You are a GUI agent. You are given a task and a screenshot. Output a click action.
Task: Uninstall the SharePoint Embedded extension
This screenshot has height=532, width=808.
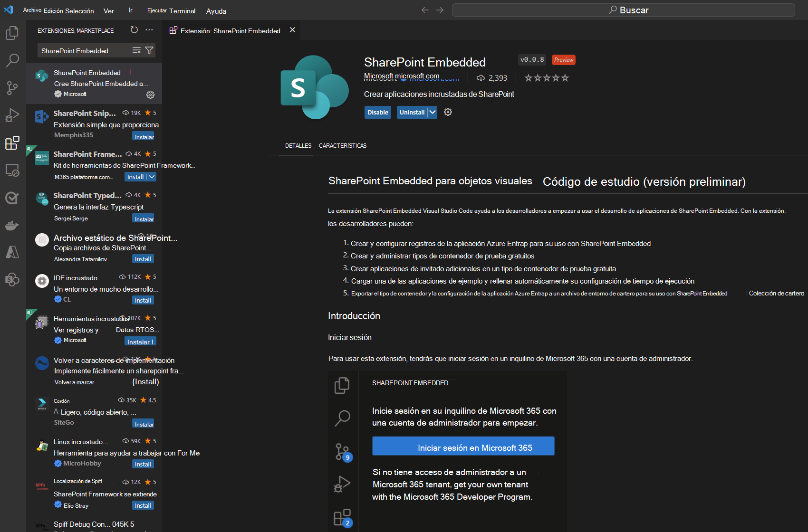[412, 112]
